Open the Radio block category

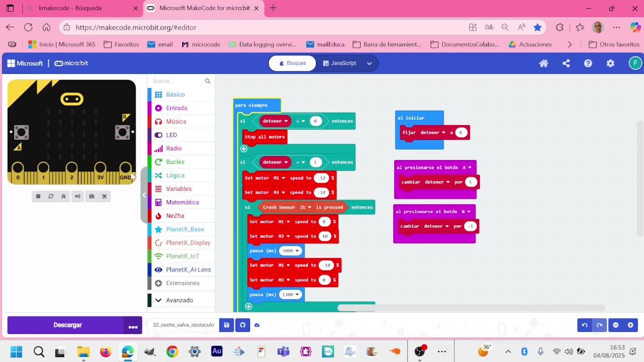(181, 148)
